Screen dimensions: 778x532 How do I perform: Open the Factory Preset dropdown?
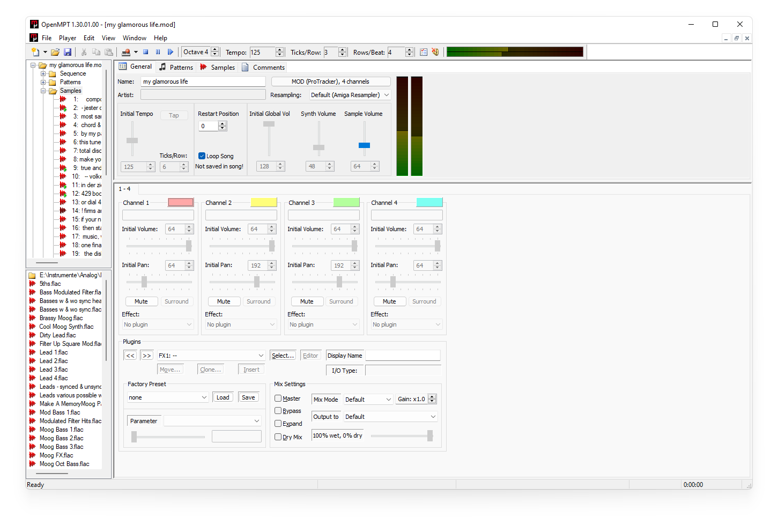click(x=168, y=397)
